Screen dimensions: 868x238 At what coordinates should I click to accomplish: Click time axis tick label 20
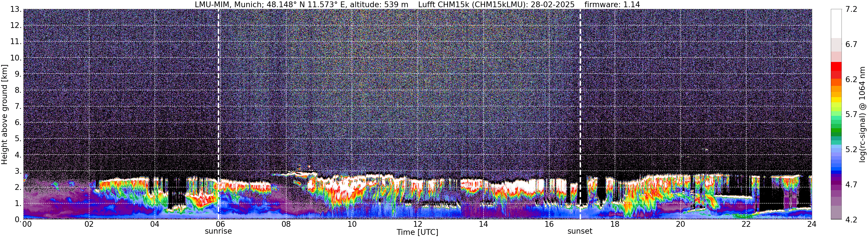(680, 224)
